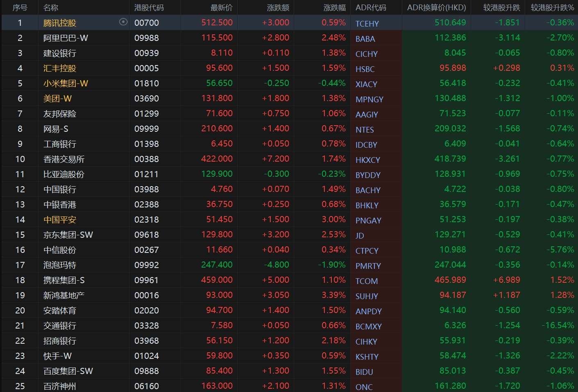The height and width of the screenshot is (392, 578).
Task: Sort by the 涨跌幅 column header
Action: [335, 8]
